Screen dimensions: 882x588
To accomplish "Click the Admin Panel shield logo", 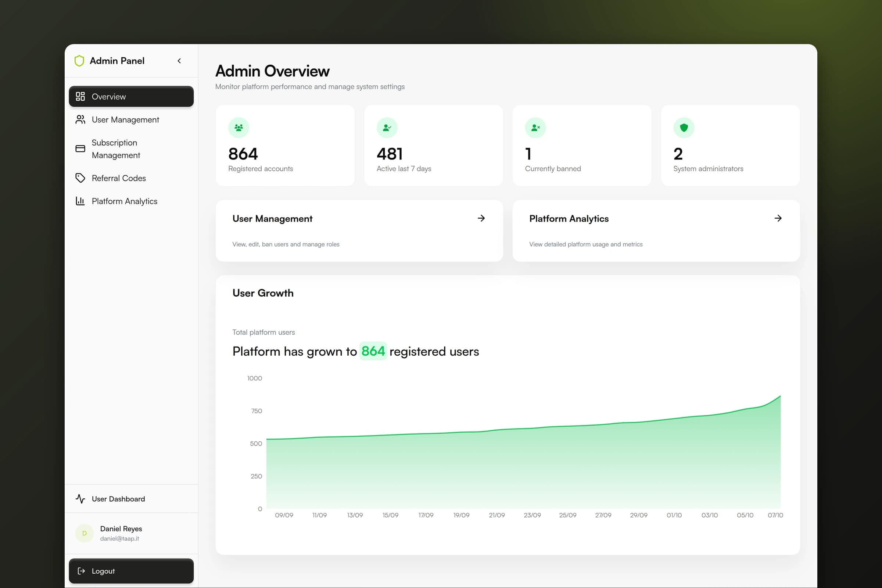I will pyautogui.click(x=79, y=61).
